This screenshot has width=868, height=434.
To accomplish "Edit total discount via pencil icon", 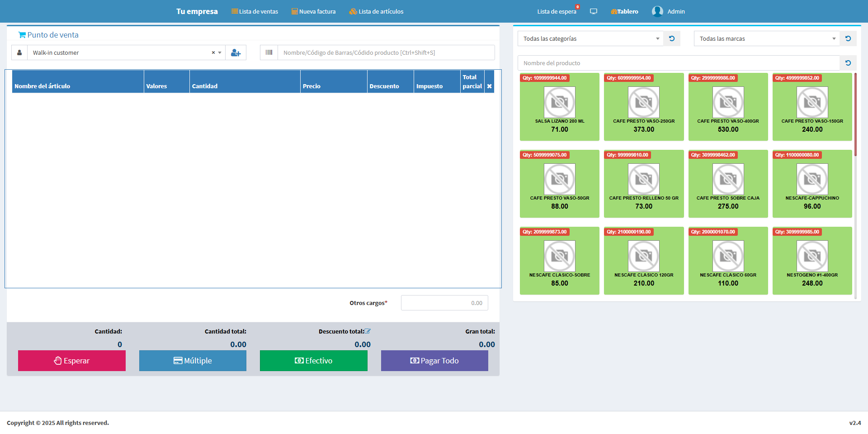I will point(368,331).
